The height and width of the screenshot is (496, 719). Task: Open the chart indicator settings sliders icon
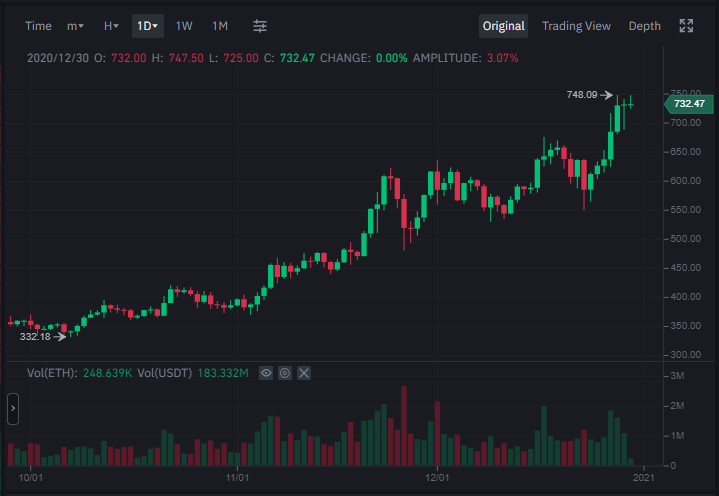point(260,26)
